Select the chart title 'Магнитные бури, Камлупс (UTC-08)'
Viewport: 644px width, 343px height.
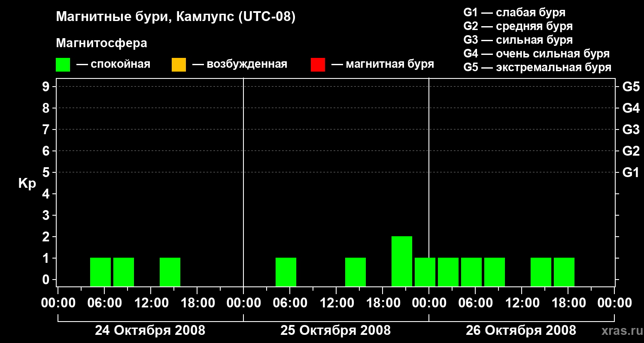click(176, 17)
